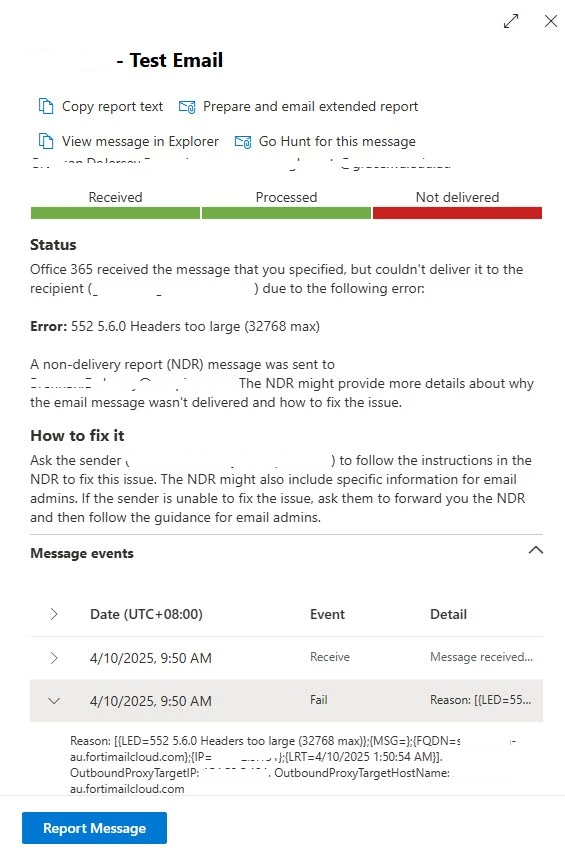Collapse the Message events section
Image resolution: width=565 pixels, height=854 pixels.
[x=536, y=550]
